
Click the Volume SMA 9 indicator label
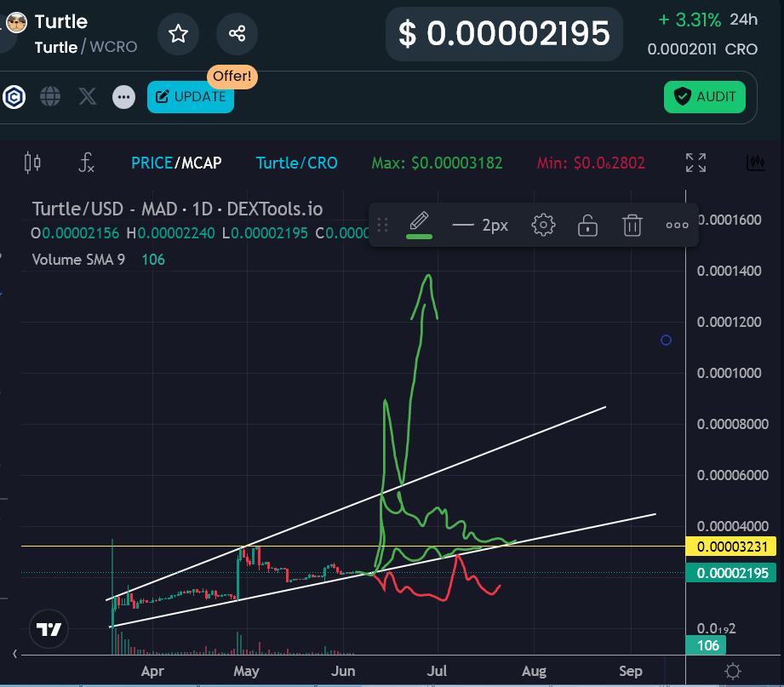[78, 260]
